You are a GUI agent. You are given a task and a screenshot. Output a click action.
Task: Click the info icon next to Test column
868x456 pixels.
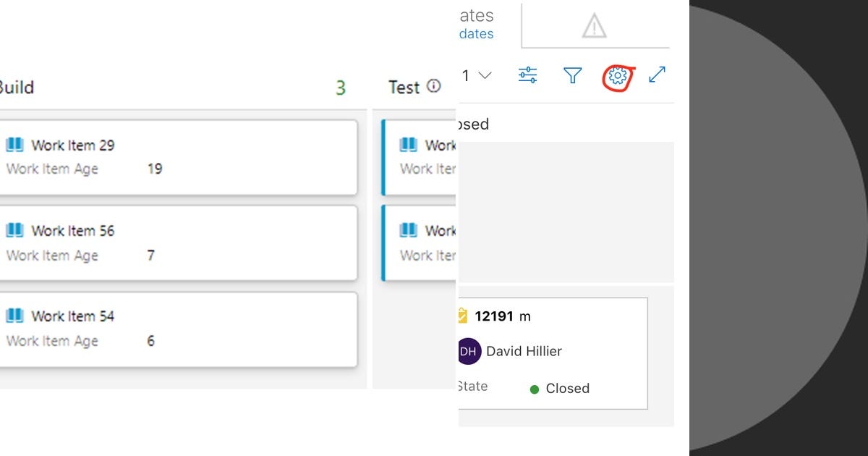pyautogui.click(x=433, y=87)
